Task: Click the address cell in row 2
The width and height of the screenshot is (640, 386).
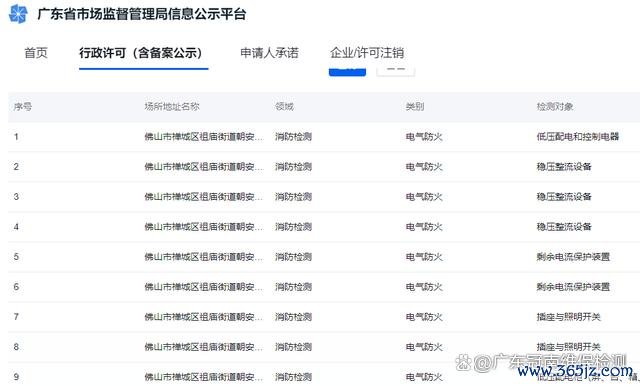Action: 204,167
